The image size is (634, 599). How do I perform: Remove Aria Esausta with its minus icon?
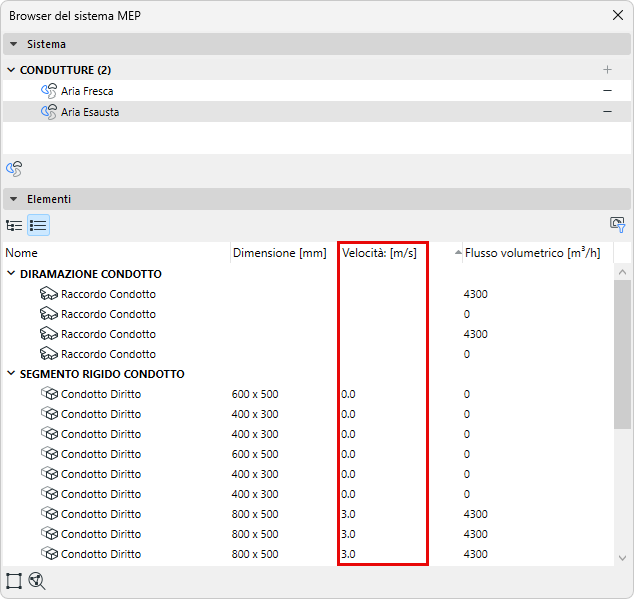point(607,112)
